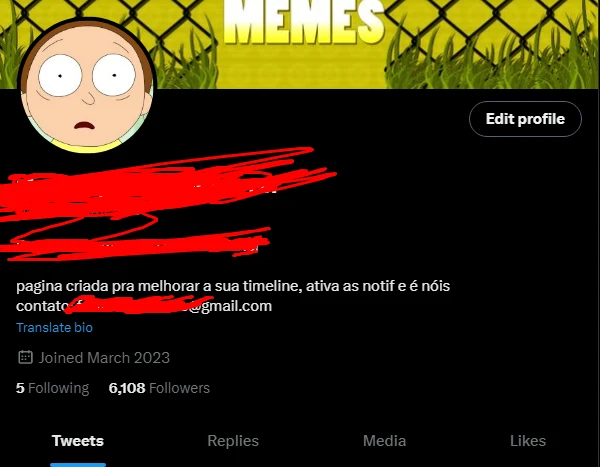600x467 pixels.
Task: Click the word 'contato' in the bio
Action: pos(41,306)
